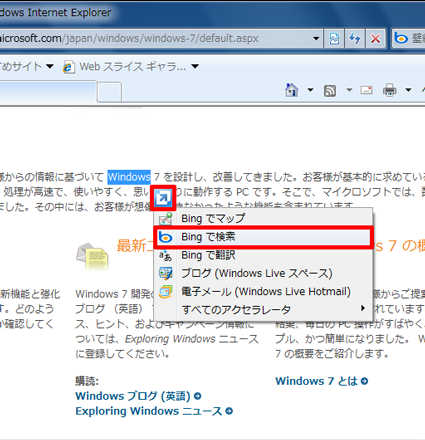Choose ブログ (Windows Live スペース) entry
This screenshot has height=440, width=425.
pyautogui.click(x=264, y=274)
